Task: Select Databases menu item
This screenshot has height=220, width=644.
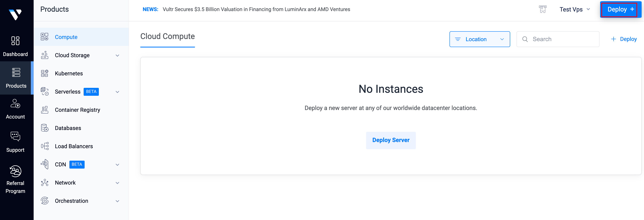Action: click(x=81, y=128)
